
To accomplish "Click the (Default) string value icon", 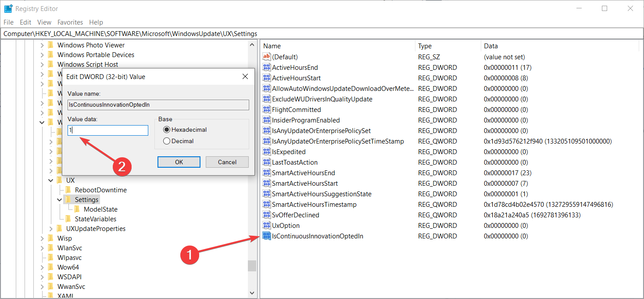I will 267,57.
